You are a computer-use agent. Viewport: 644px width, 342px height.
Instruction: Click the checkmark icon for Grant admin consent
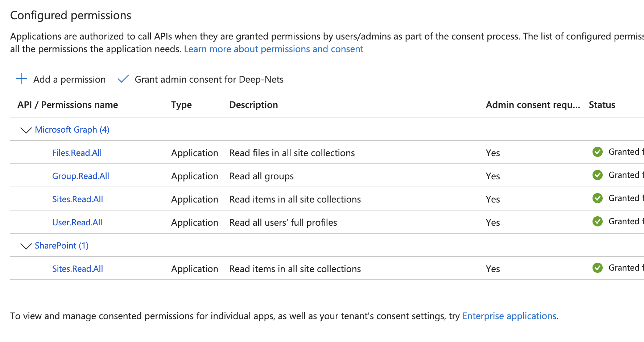(x=123, y=79)
